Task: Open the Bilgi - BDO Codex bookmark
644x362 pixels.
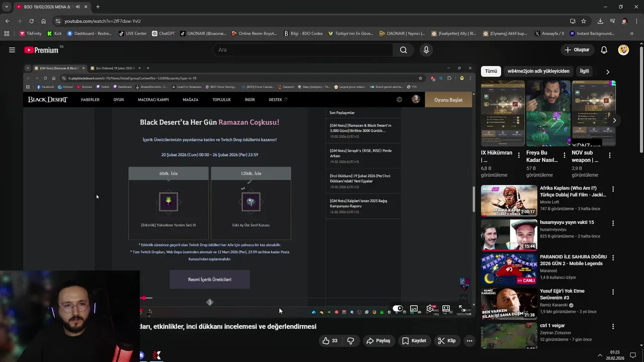Action: coord(303,34)
